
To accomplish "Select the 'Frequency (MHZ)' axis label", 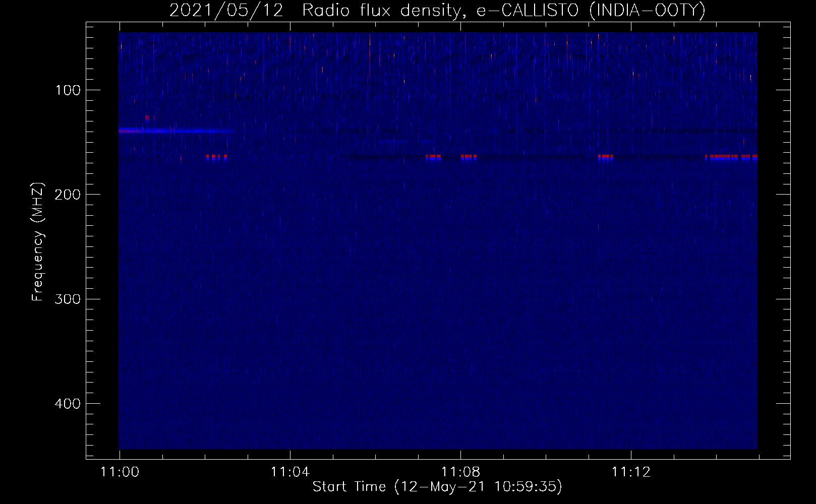I will click(x=38, y=242).
